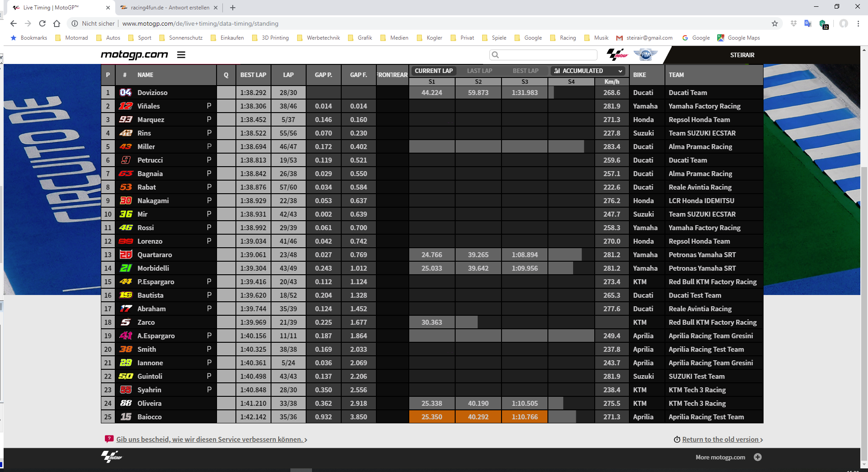Screen dimensions: 868x472
Task: Open the hamburger menu next to motogp.com
Action: tap(181, 55)
